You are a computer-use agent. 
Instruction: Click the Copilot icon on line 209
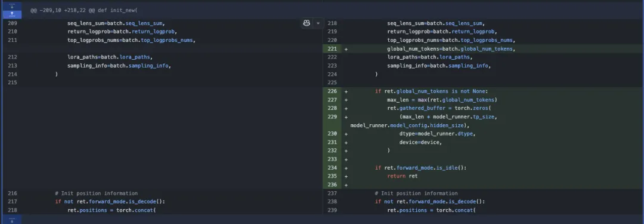tap(306, 23)
